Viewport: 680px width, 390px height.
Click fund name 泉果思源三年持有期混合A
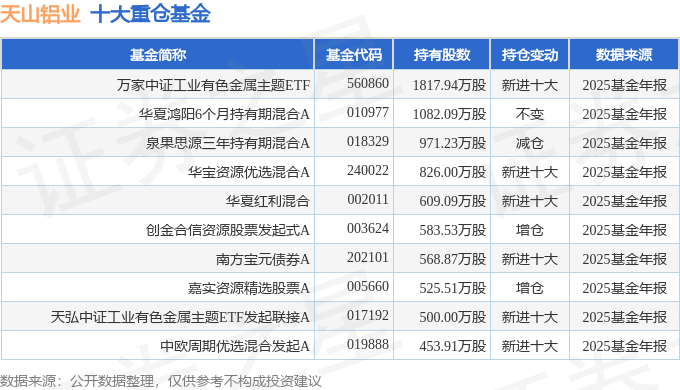(228, 143)
